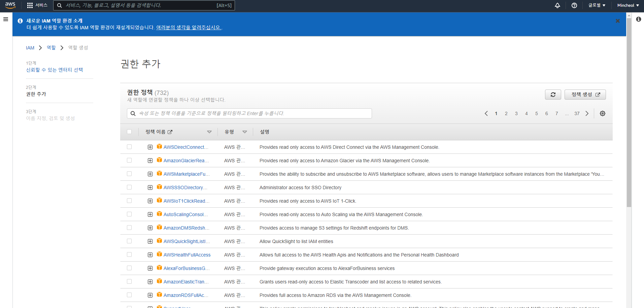Open the 글로벌 region dropdown
This screenshot has width=644, height=308.
(597, 5)
